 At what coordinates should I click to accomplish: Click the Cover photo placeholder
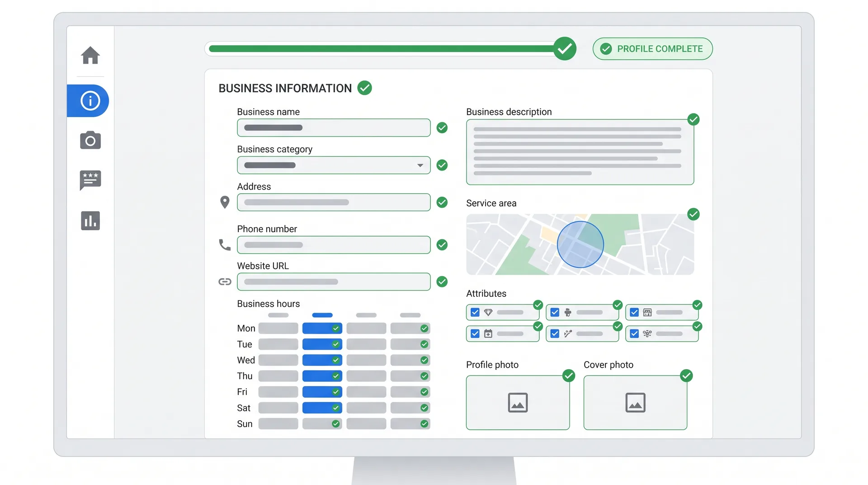[x=635, y=403]
